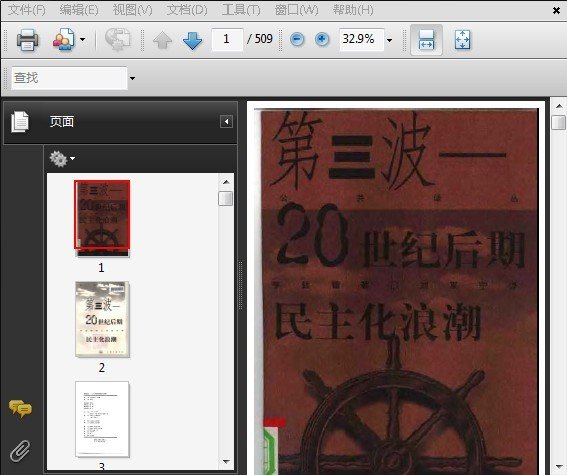Viewport: 567px width, 475px height.
Task: Click the Print icon in toolbar
Action: tap(27, 39)
